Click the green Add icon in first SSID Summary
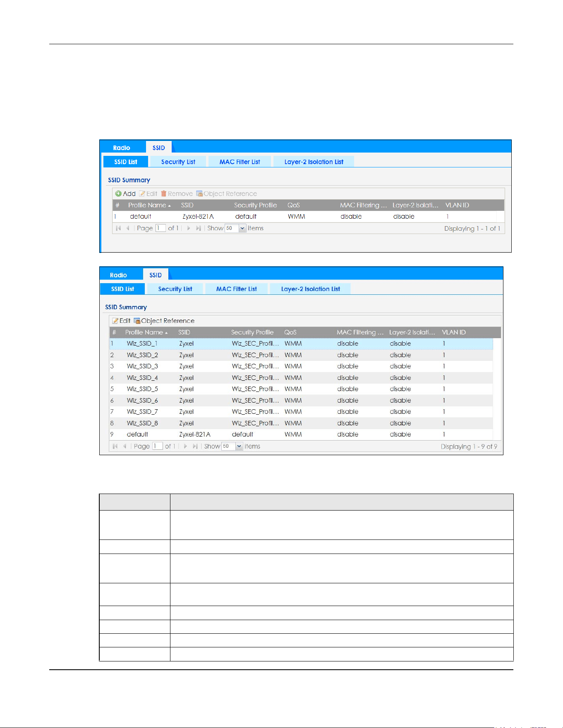 [x=118, y=193]
